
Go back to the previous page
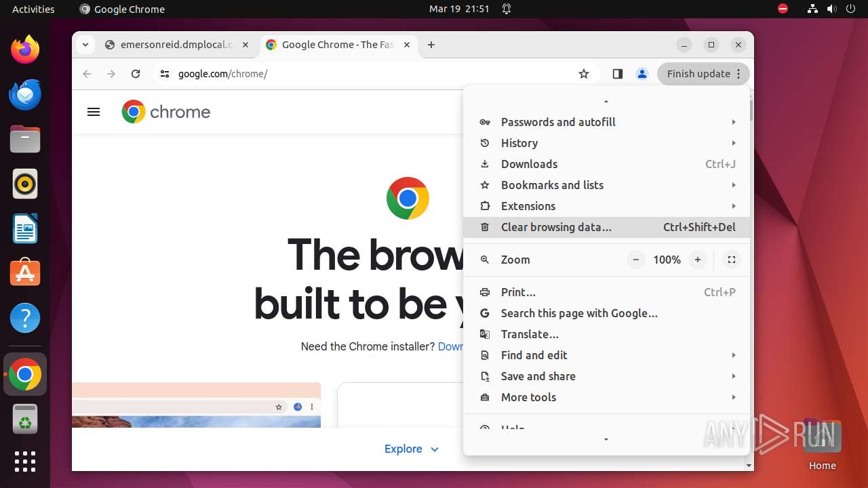click(x=87, y=74)
